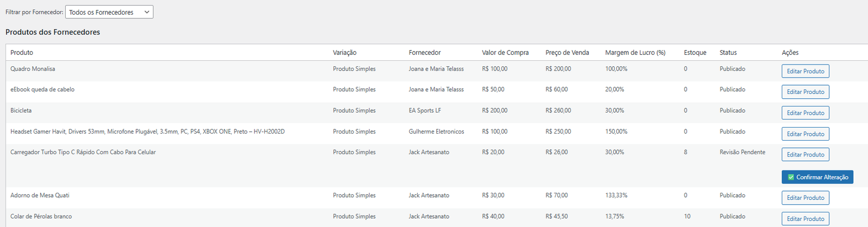This screenshot has height=227, width=868.
Task: Edit the Carregador Turbo Tipo C product
Action: click(806, 155)
